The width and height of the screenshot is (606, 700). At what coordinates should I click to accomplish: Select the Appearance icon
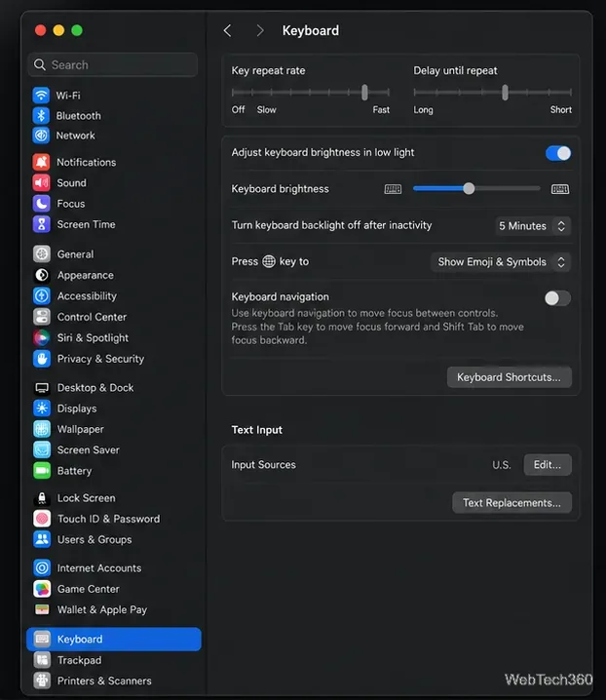42,275
